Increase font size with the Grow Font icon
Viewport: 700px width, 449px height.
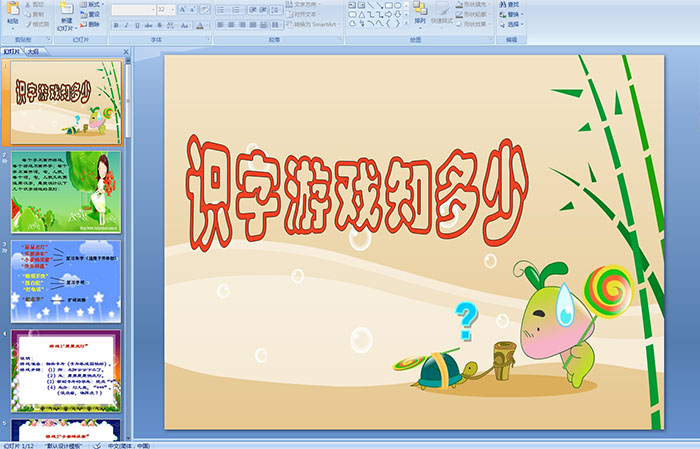click(183, 9)
